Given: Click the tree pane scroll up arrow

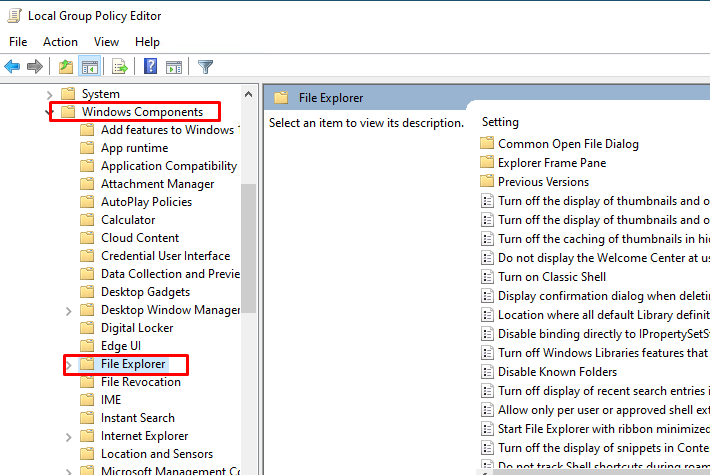Looking at the screenshot, I should point(248,94).
